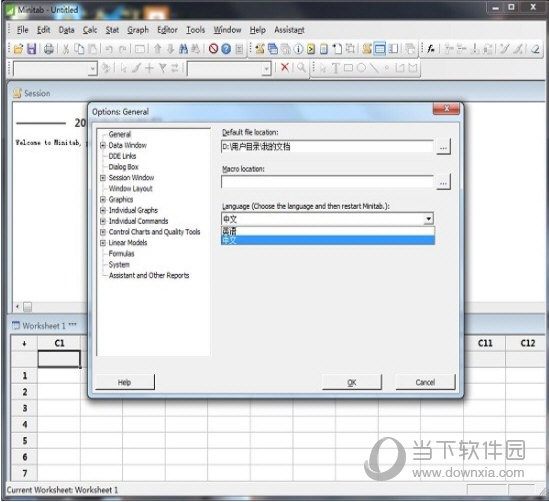
Task: Click the Previous Command up-arrow icon
Action: [x=158, y=49]
